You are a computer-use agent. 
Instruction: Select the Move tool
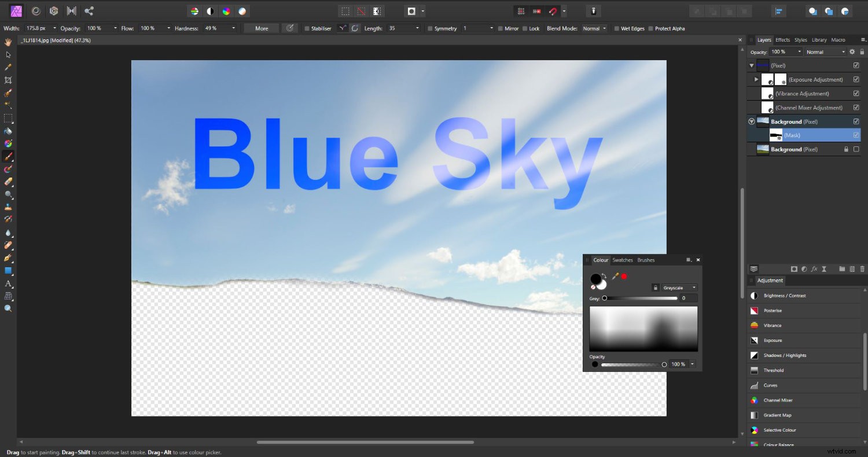8,54
